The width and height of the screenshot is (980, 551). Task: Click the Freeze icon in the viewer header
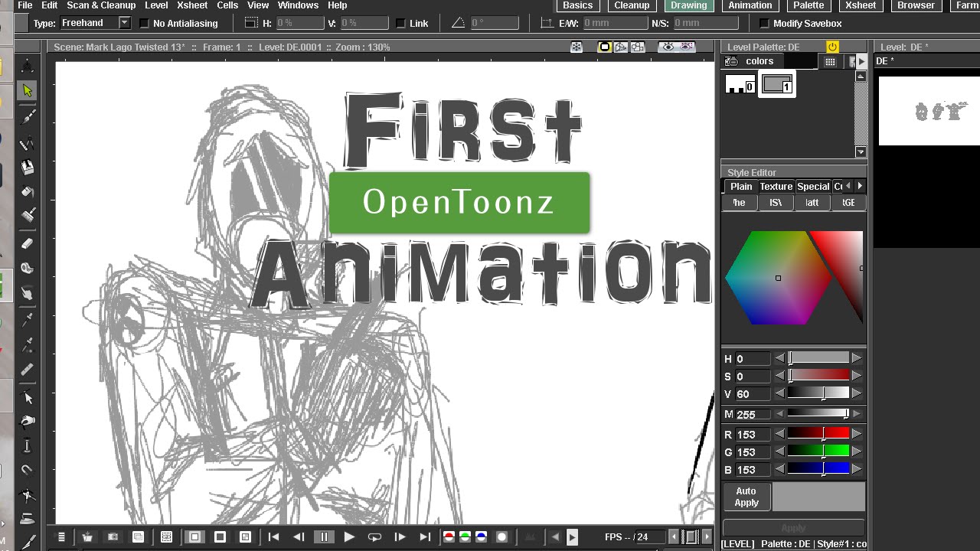577,47
